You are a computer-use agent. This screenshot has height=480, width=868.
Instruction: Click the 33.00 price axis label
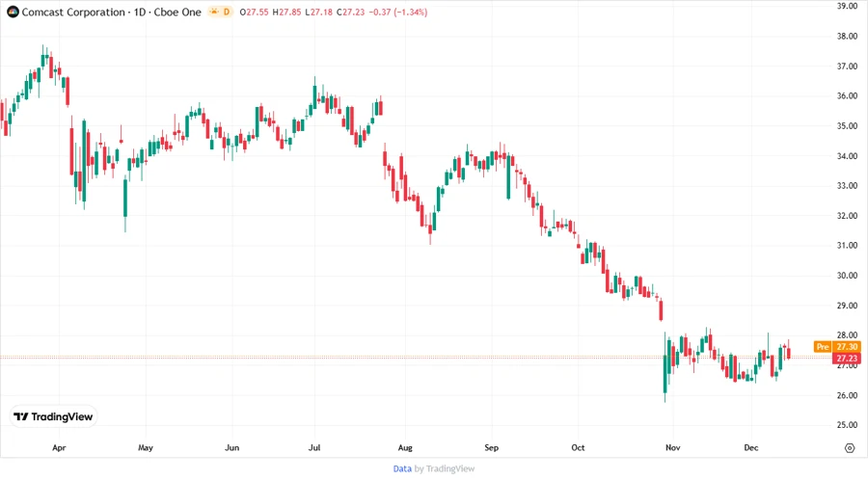[x=847, y=186]
